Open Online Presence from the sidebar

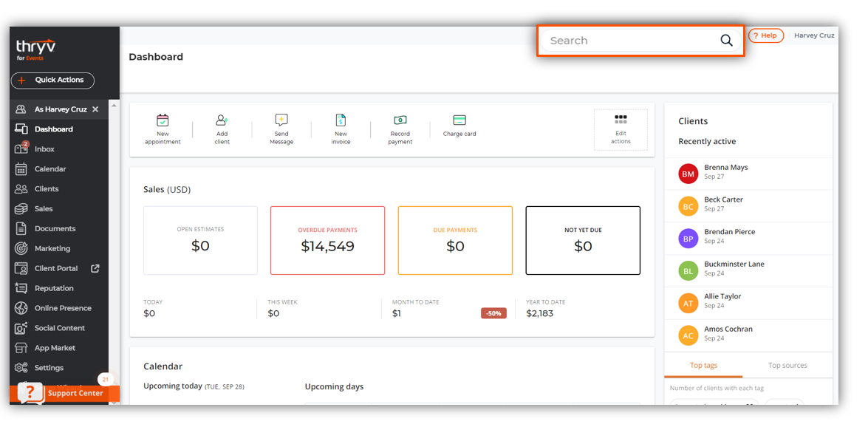tap(63, 308)
